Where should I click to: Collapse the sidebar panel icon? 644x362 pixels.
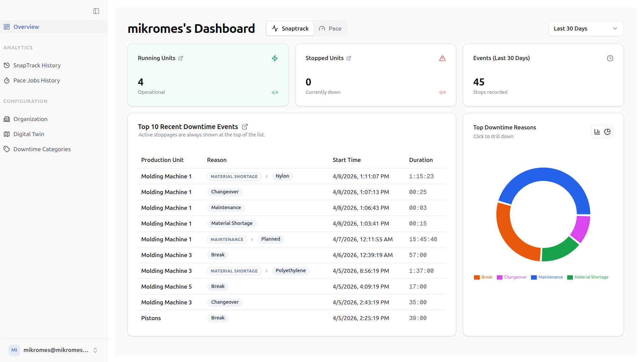[96, 11]
